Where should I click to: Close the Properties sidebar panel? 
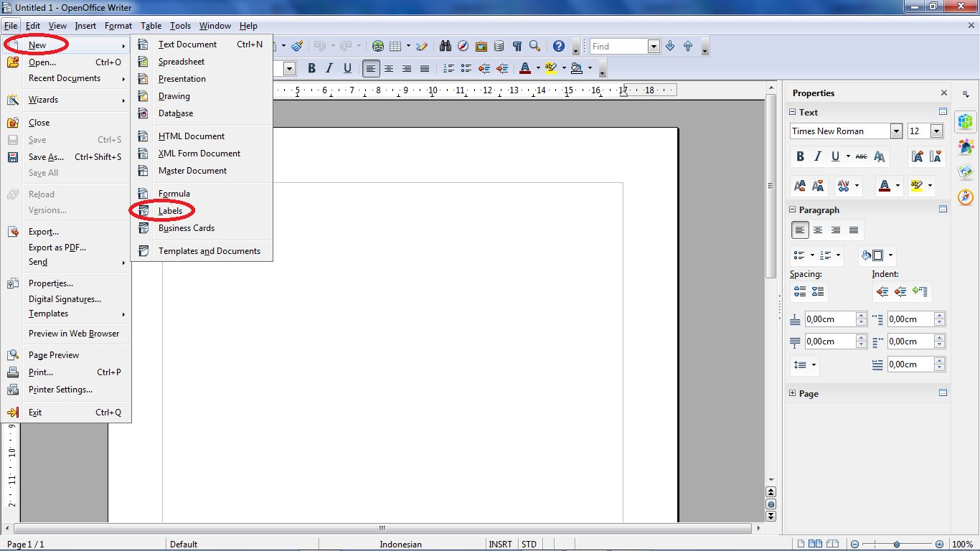(x=944, y=93)
